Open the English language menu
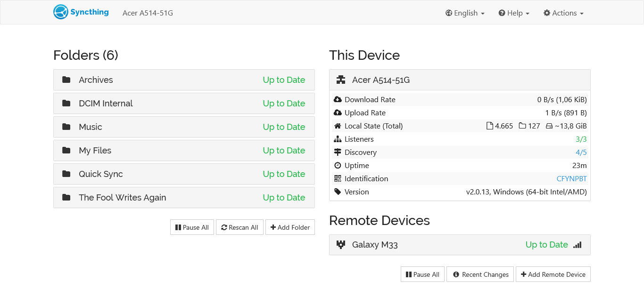The height and width of the screenshot is (289, 644). point(465,13)
